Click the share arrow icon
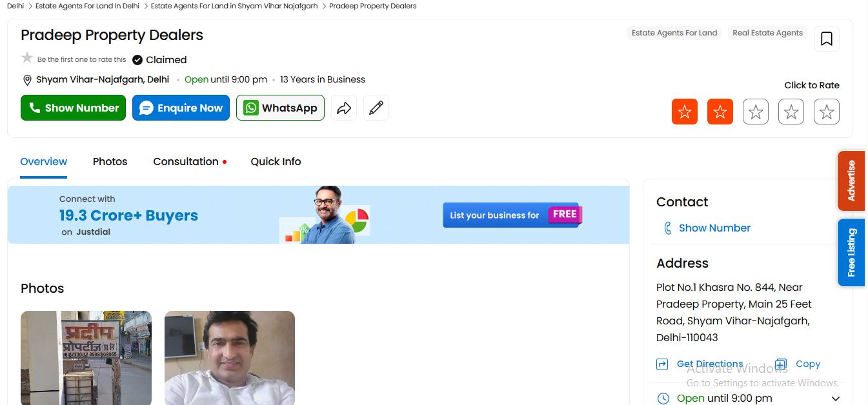Image resolution: width=868 pixels, height=405 pixels. pyautogui.click(x=344, y=108)
